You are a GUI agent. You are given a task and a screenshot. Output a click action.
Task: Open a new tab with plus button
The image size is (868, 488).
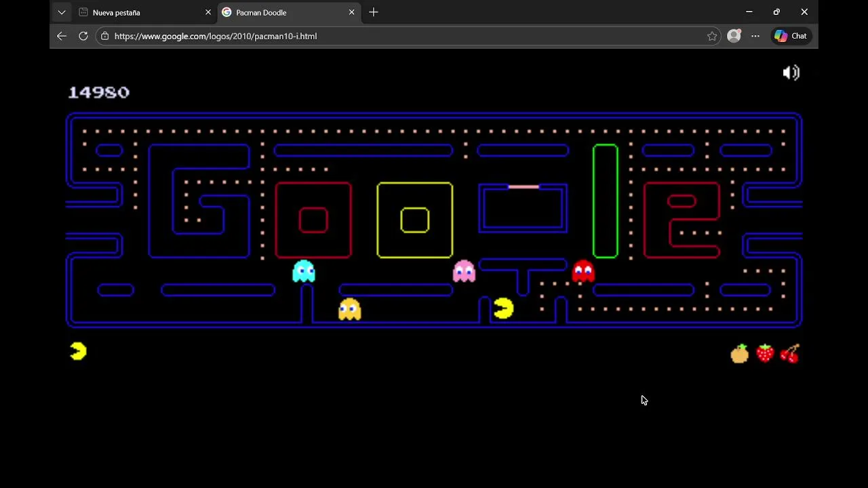[x=374, y=12]
